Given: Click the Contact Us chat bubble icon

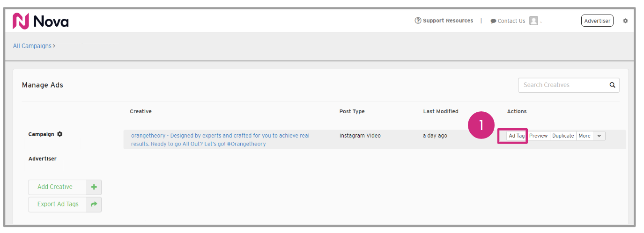Looking at the screenshot, I should [493, 21].
